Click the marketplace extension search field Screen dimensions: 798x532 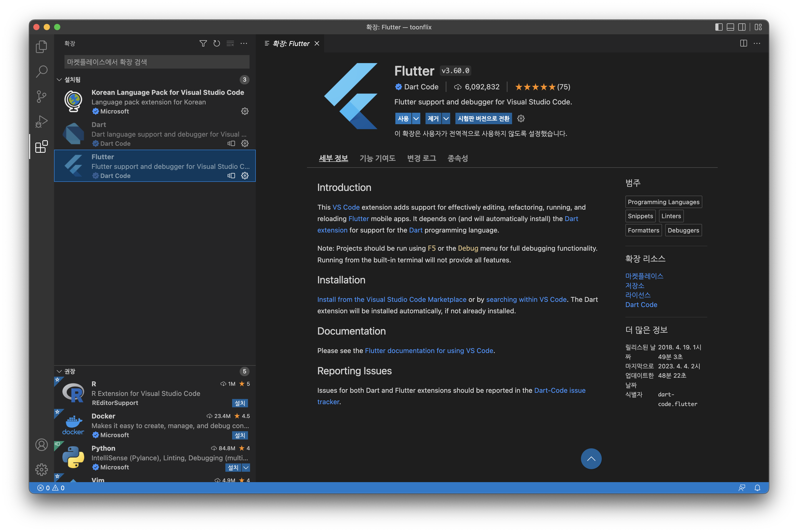pos(157,62)
